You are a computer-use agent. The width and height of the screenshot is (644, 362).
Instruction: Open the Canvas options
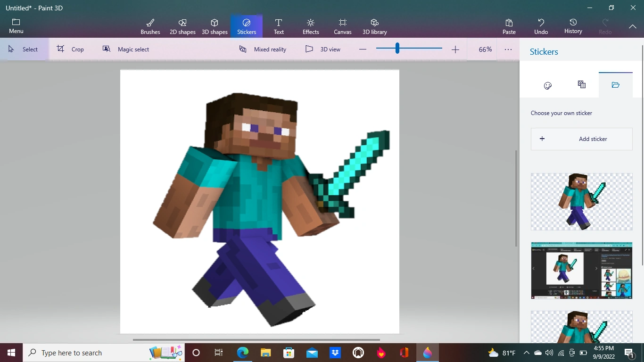pos(342,26)
